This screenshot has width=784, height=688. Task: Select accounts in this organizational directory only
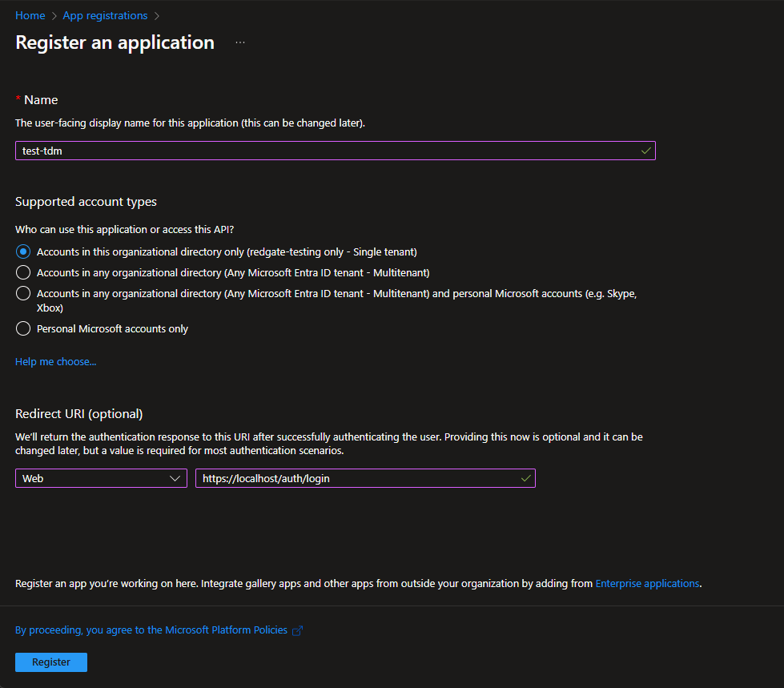pyautogui.click(x=22, y=251)
